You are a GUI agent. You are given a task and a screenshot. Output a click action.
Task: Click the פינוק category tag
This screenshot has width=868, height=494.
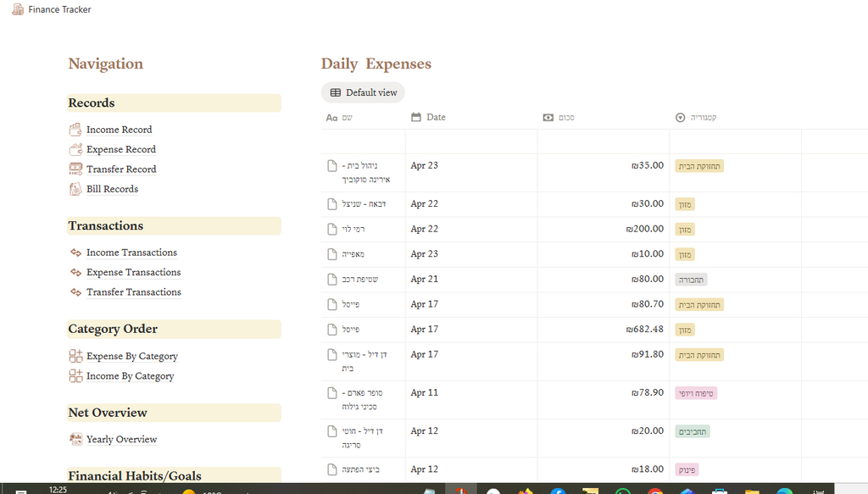pos(687,470)
